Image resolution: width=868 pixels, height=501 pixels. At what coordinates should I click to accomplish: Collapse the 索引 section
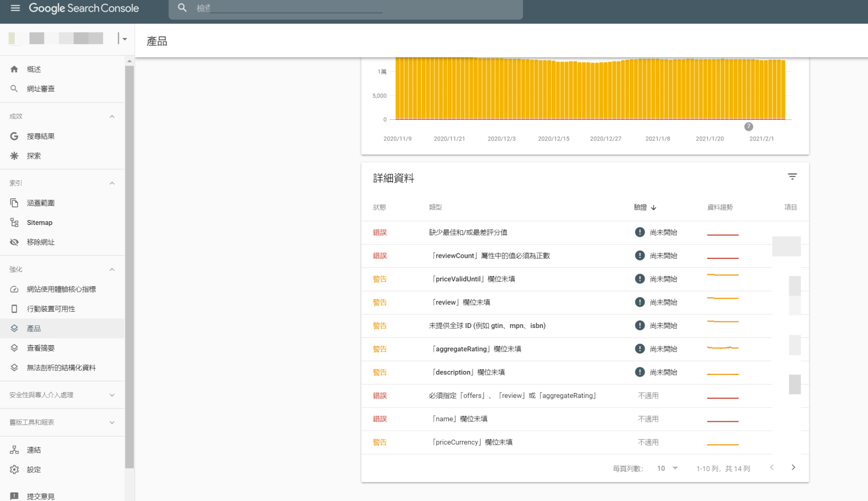tap(112, 183)
